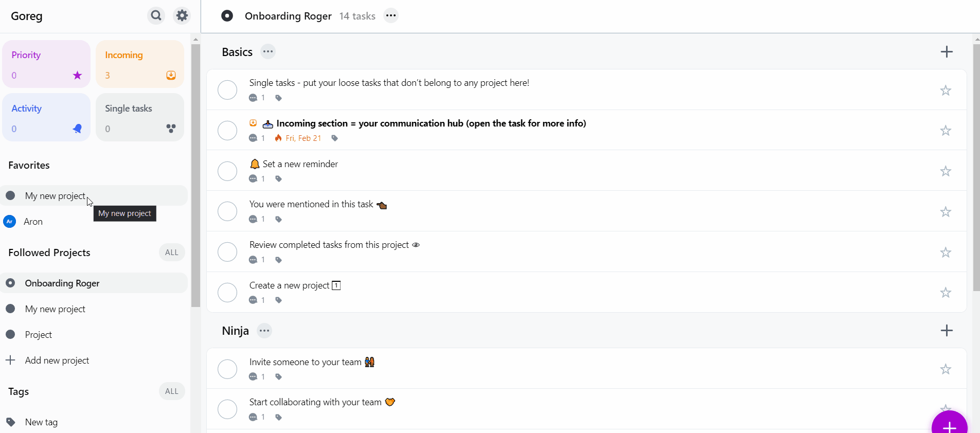The image size is (980, 433).
Task: Click 'Add new project' in the sidebar
Action: 57,360
